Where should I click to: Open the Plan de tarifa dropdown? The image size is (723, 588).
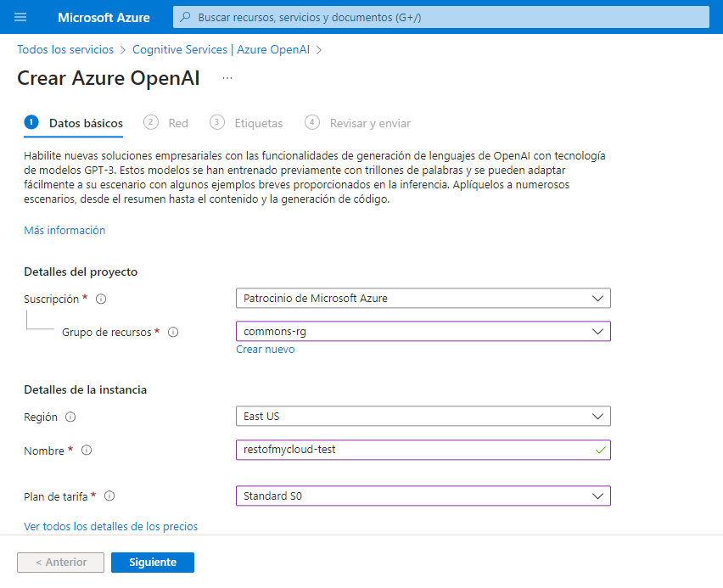coord(423,496)
